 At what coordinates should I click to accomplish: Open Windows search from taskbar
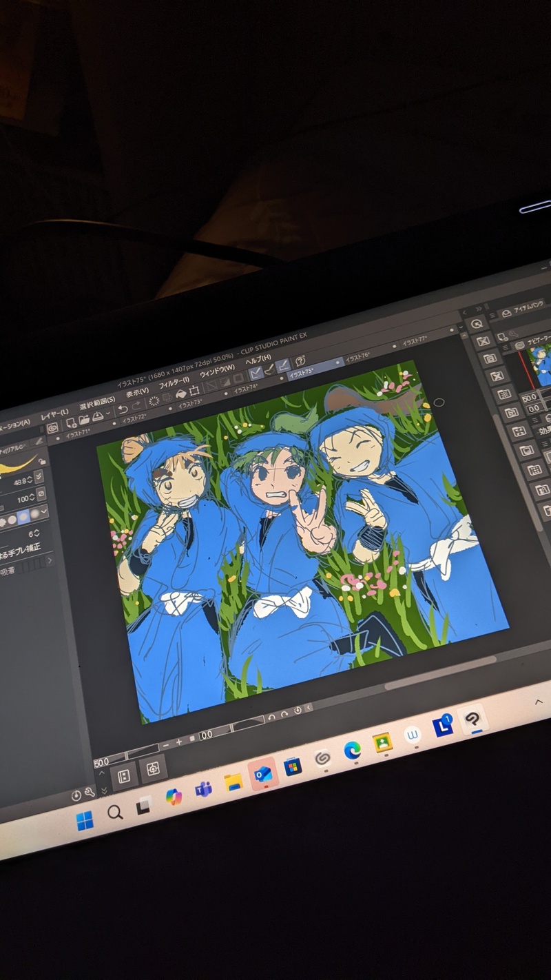coord(115,812)
